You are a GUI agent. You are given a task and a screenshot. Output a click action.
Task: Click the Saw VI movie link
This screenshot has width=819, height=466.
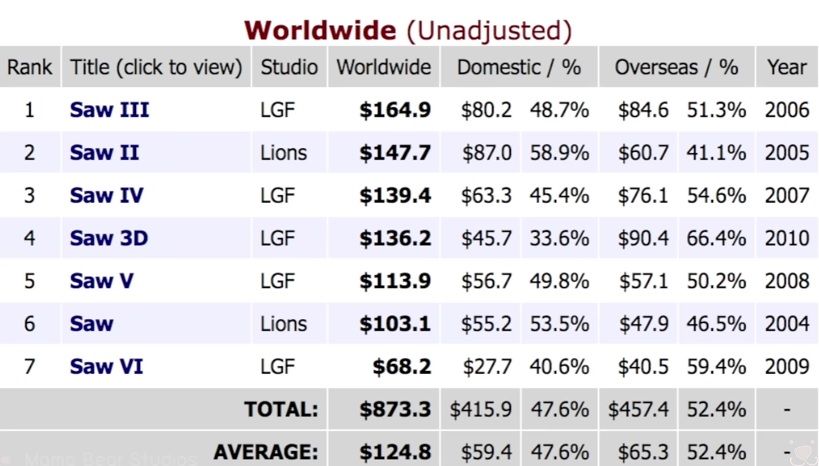pos(107,367)
